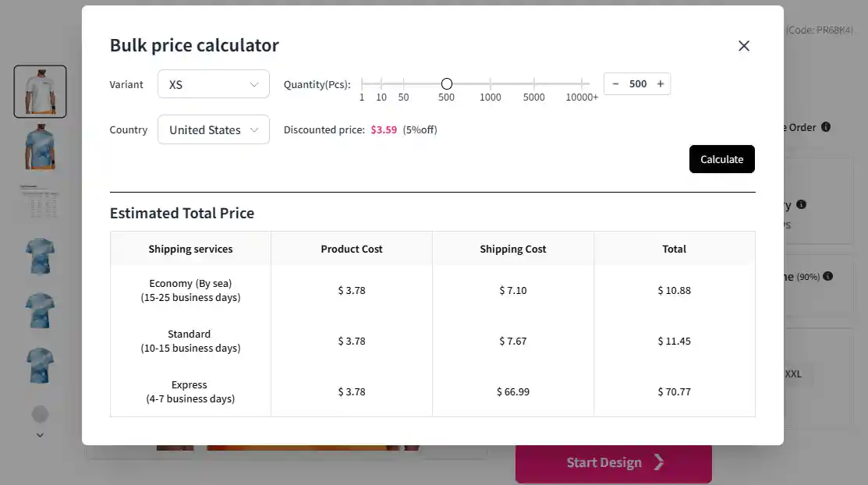868x485 pixels.
Task: Select the second blue t-shirt thumbnail
Action: click(39, 257)
